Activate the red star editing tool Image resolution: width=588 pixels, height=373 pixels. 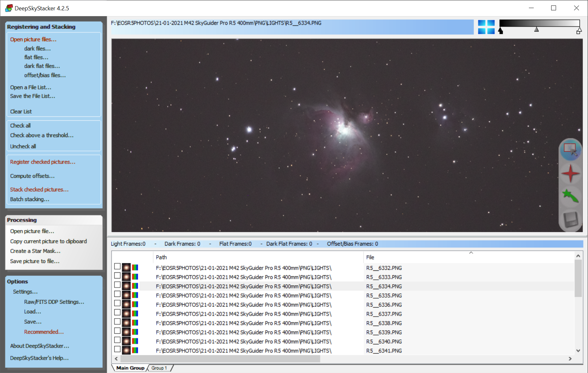[571, 174]
